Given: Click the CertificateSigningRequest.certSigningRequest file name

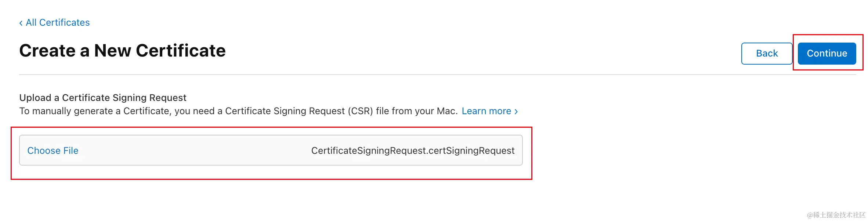Looking at the screenshot, I should coord(413,151).
